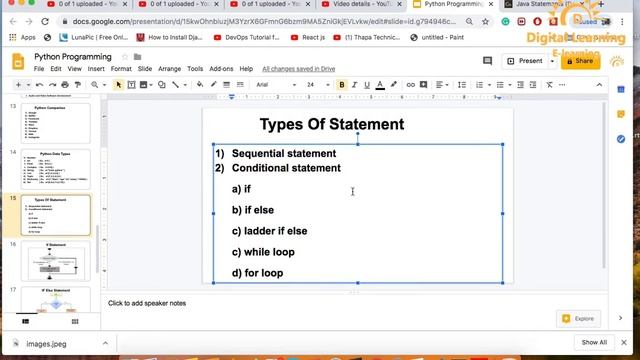Select slide 16 'If Statement' thumbnail
This screenshot has width=640, height=360.
click(56, 261)
